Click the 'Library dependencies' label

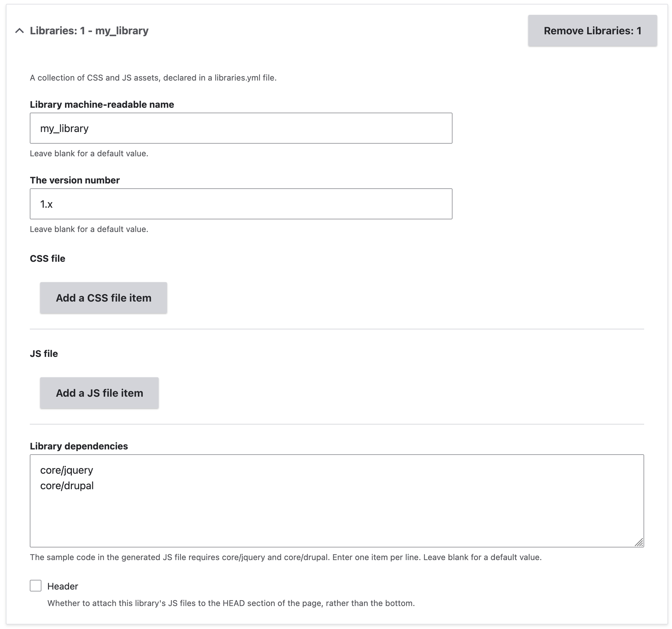pos(79,446)
